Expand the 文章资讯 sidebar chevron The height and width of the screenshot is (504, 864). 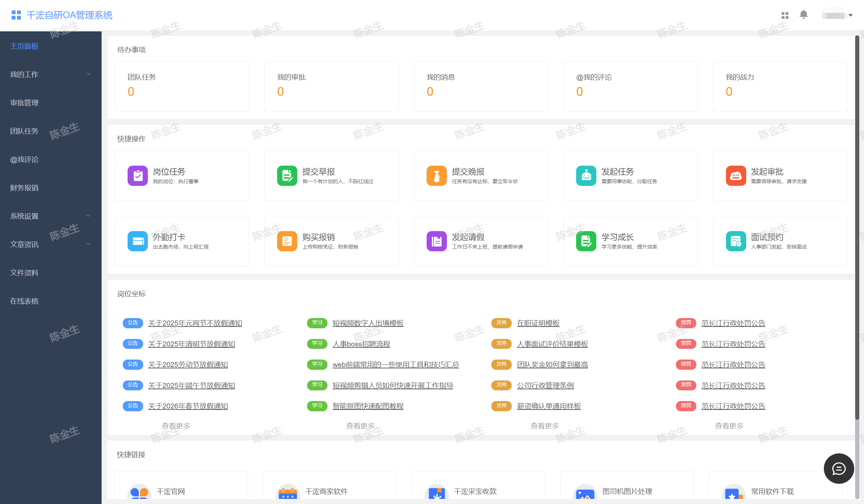click(88, 244)
